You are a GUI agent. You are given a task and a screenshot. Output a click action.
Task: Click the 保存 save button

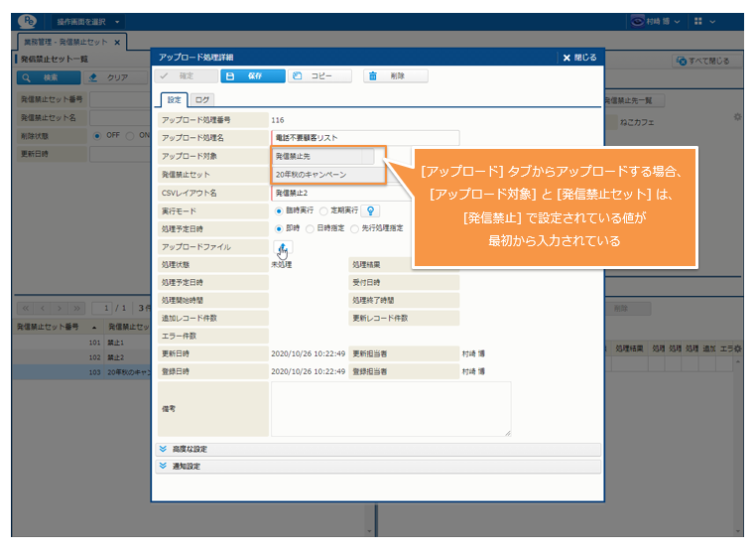(251, 75)
